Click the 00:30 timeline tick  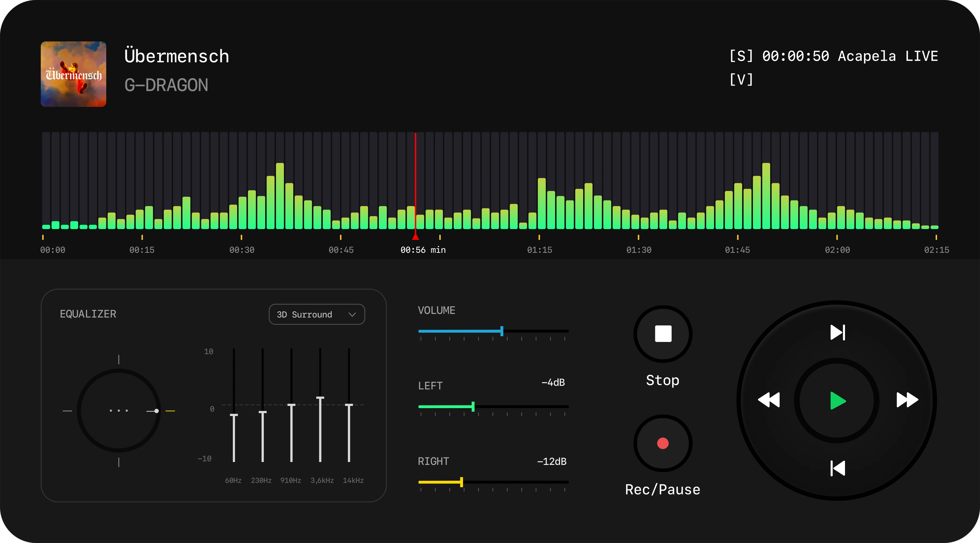tap(241, 237)
